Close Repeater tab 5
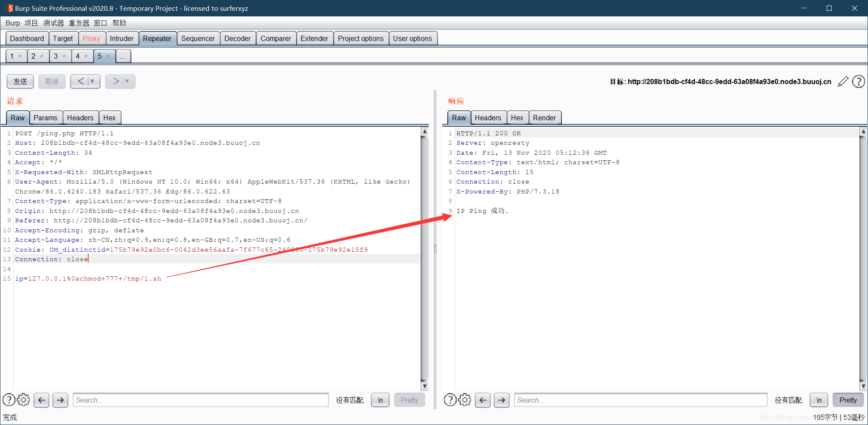Viewport: 868px width, 425px height. (108, 56)
